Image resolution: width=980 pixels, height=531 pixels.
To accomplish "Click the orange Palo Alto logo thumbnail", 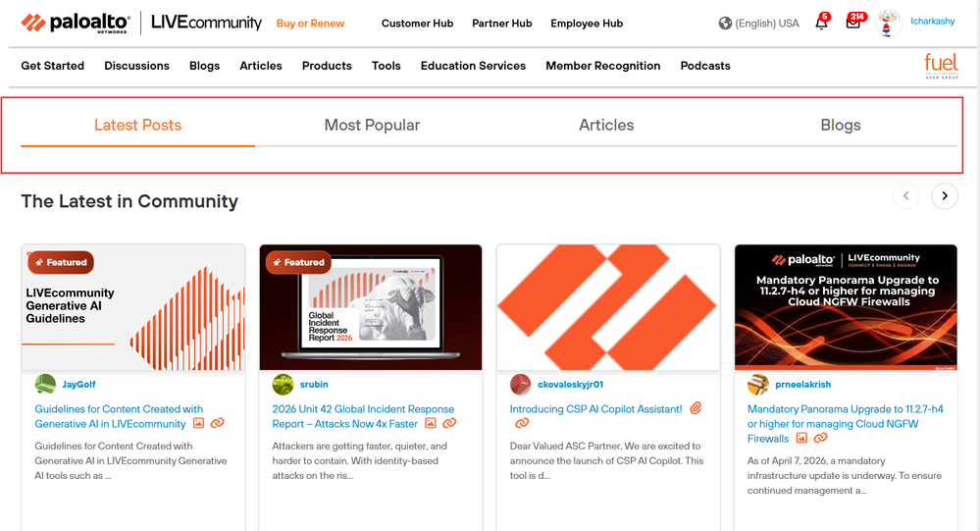I will coord(608,307).
